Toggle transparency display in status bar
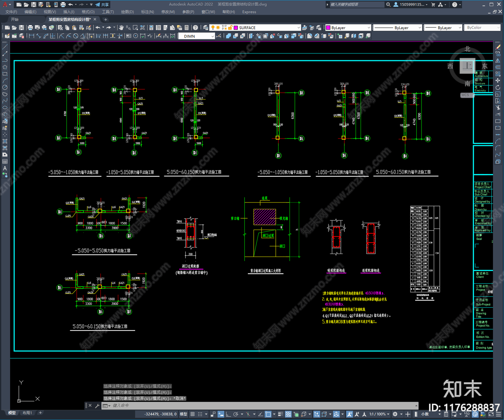The height and width of the screenshot is (420, 504). tap(288, 414)
